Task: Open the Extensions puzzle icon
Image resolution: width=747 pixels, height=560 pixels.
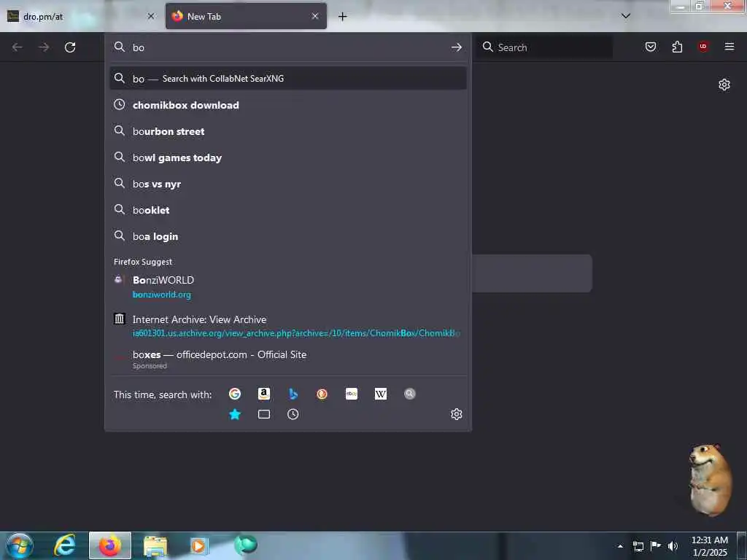Action: point(677,47)
